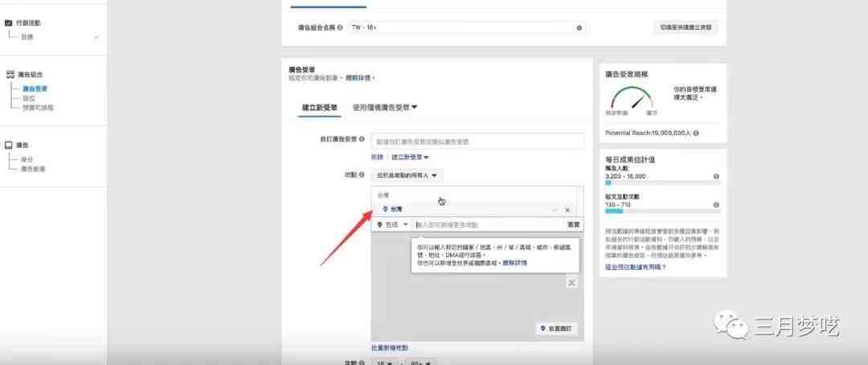Click info icon next to 廣告組合名稱
Image resolution: width=868 pixels, height=365 pixels.
(x=339, y=27)
